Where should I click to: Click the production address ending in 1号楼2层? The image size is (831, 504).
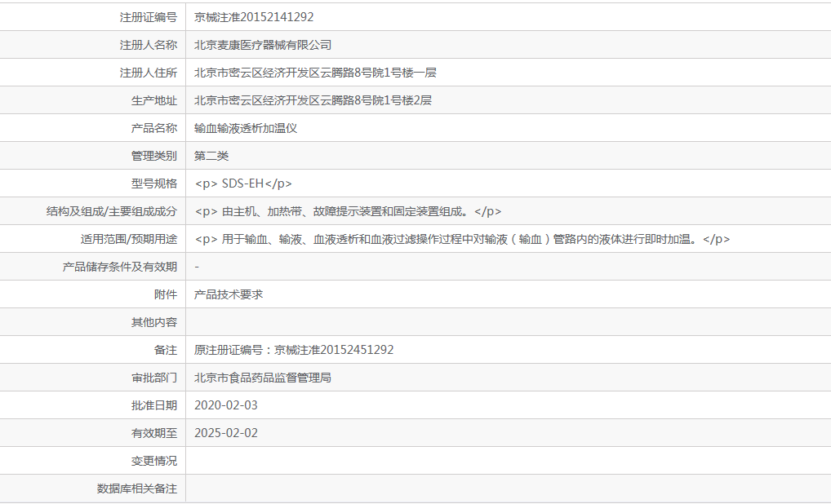[313, 100]
